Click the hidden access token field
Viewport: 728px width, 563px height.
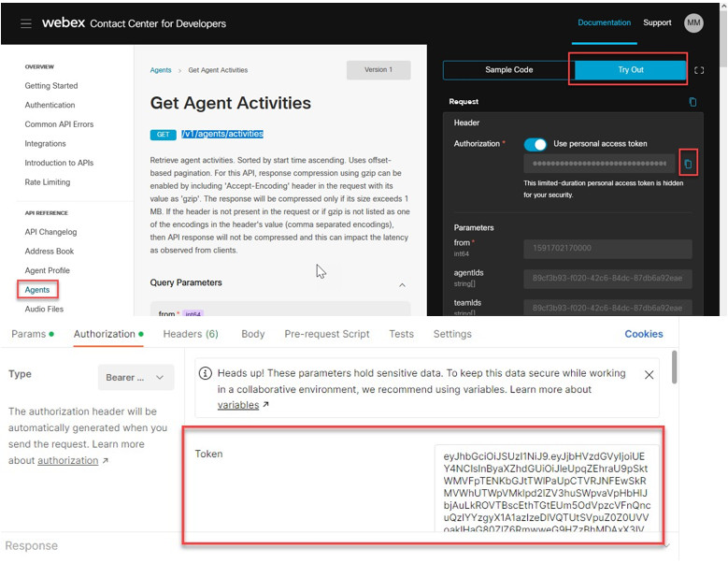599,164
